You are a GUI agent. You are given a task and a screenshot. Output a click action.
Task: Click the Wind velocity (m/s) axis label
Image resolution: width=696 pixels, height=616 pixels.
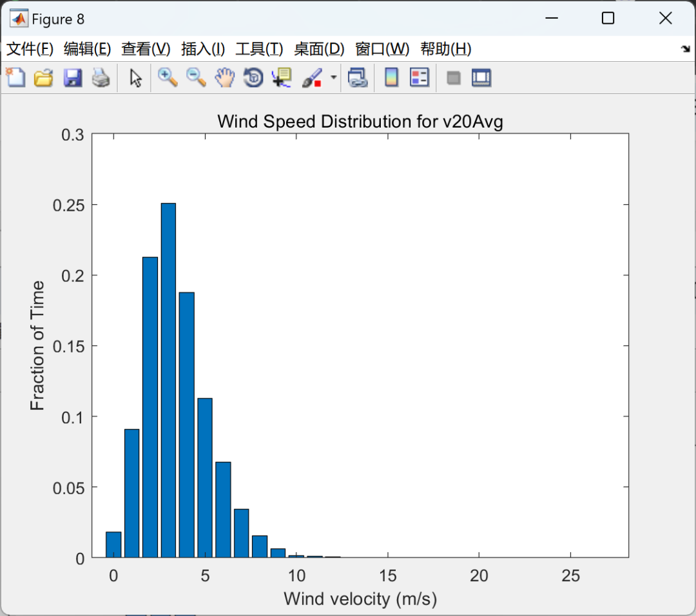360,599
